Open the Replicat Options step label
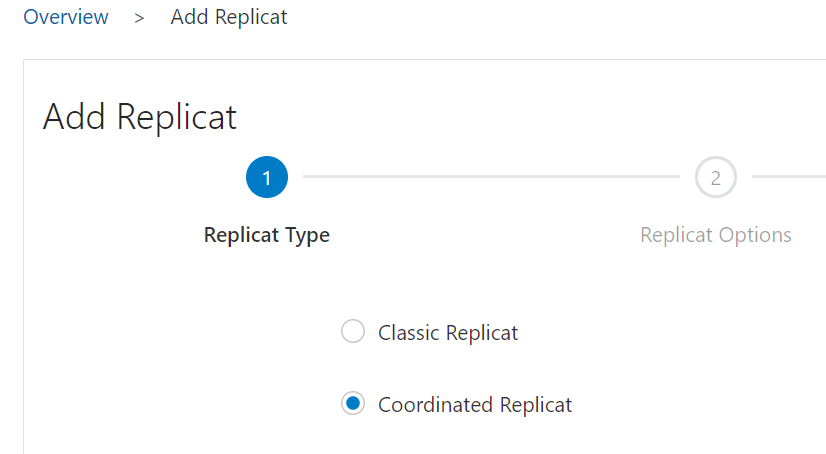 (715, 235)
